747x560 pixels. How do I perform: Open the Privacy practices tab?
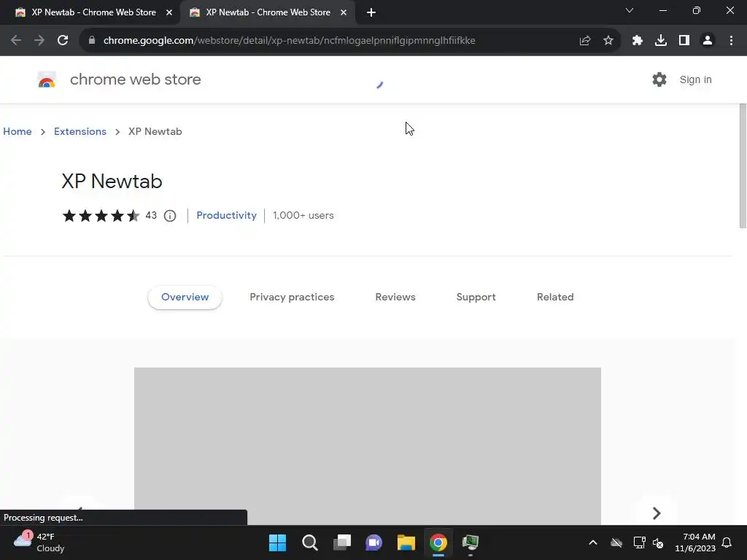(292, 297)
